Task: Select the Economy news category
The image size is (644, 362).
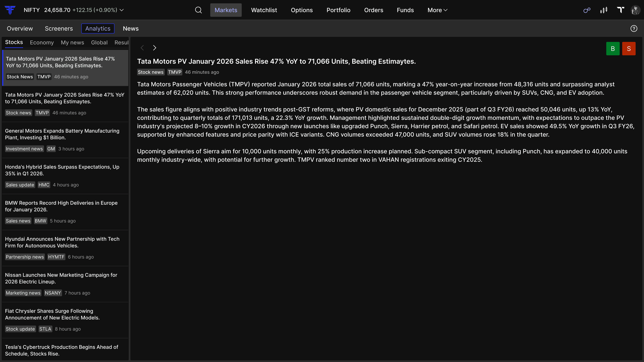Action: coord(42,43)
